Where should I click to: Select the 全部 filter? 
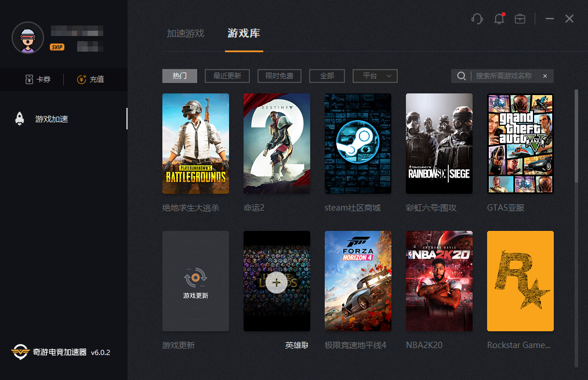(x=327, y=76)
